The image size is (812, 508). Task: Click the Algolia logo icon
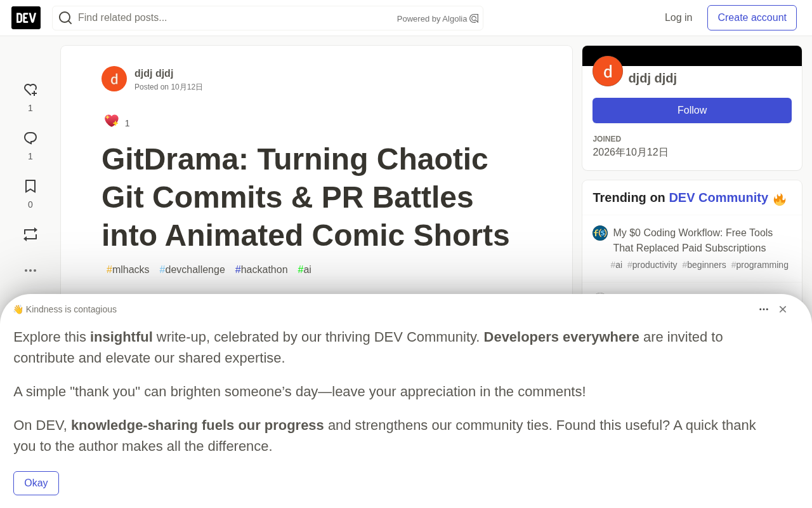474,18
